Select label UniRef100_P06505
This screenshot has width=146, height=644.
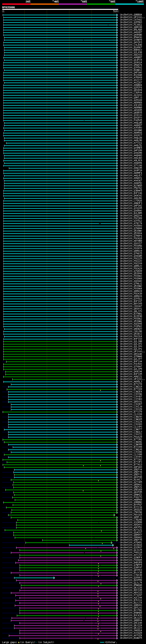(131, 120)
